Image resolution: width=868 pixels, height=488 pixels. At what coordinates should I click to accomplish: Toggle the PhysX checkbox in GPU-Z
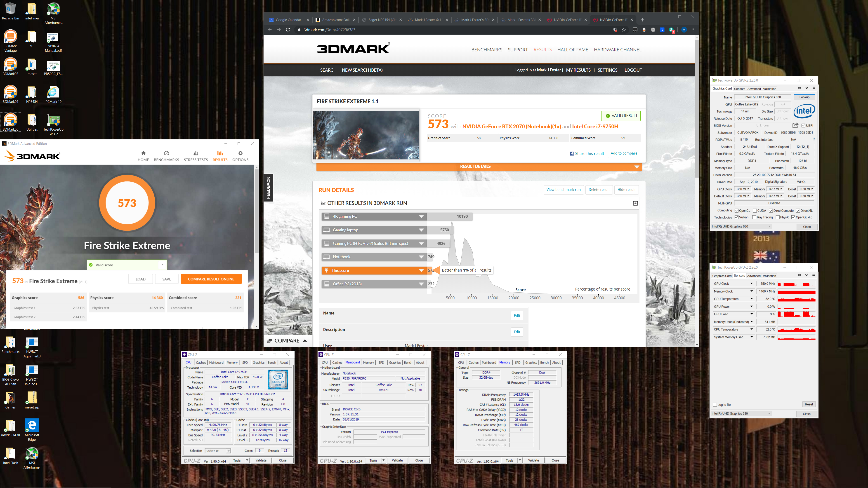(777, 217)
